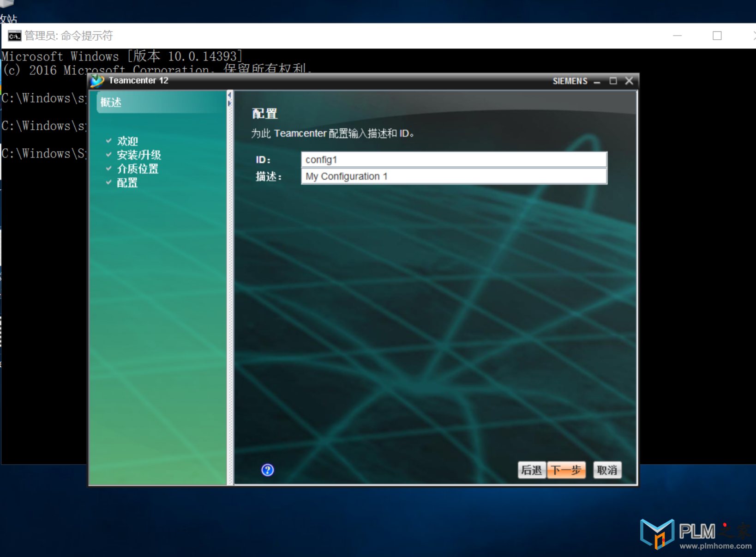
Task: Close the Teamcenter 12 installer window
Action: [629, 81]
